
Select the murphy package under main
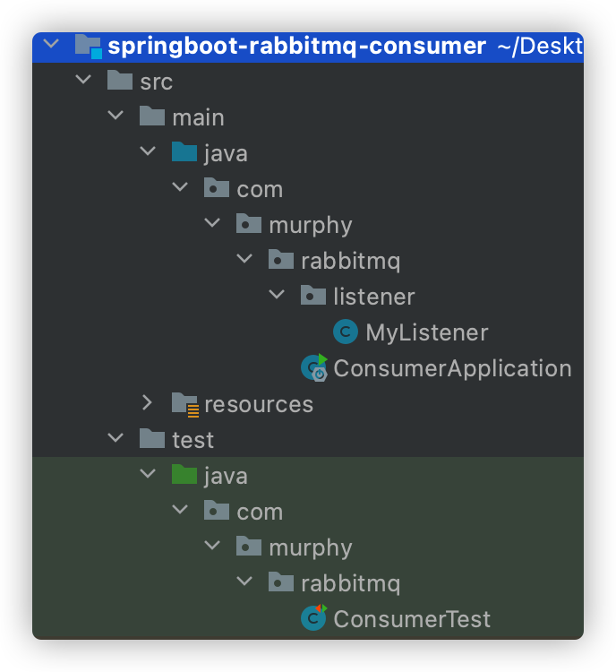point(310,226)
